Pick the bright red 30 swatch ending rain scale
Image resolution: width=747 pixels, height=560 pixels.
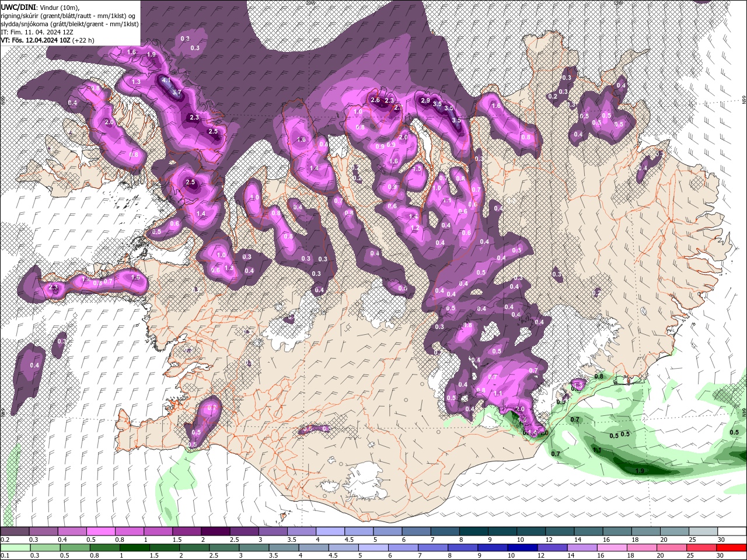point(732,548)
